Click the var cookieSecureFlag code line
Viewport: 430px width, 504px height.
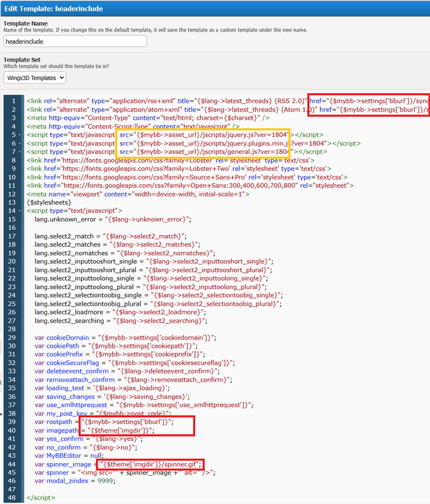tap(135, 363)
